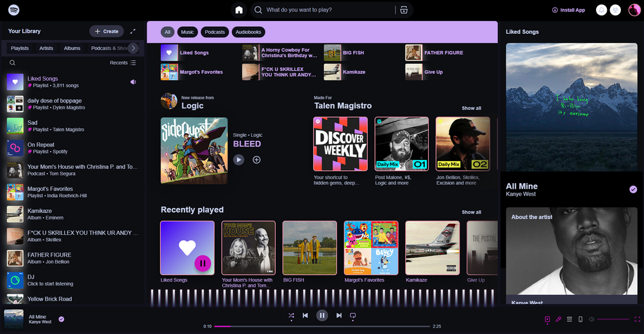This screenshot has width=644, height=334.
Task: Open daily dose of boppage playlist
Action: [x=72, y=104]
